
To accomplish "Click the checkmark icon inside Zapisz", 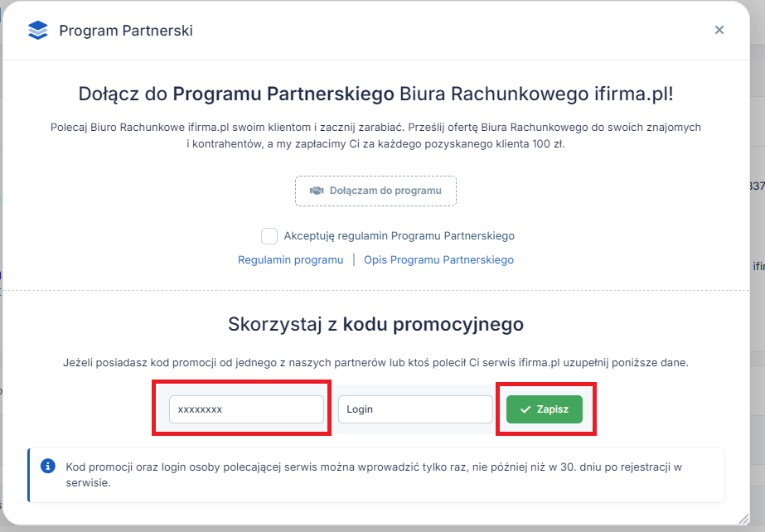I will pos(525,409).
